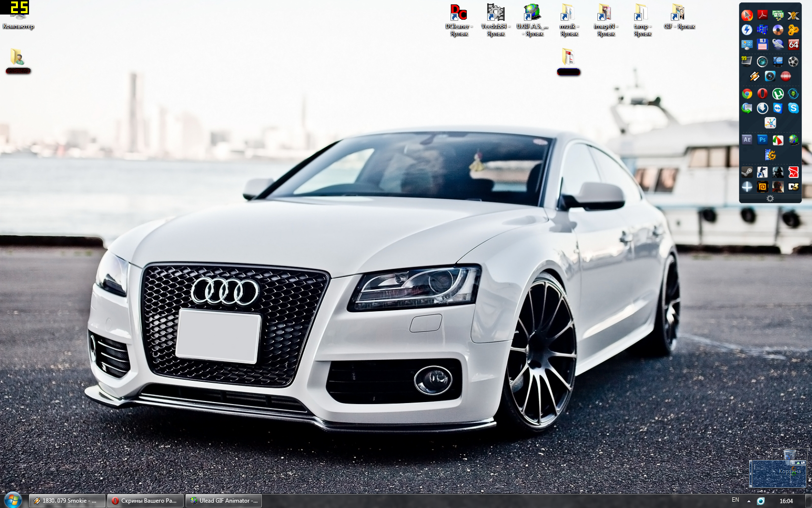
Task: Open KMPlayer monitor icon in dock
Action: tap(778, 61)
